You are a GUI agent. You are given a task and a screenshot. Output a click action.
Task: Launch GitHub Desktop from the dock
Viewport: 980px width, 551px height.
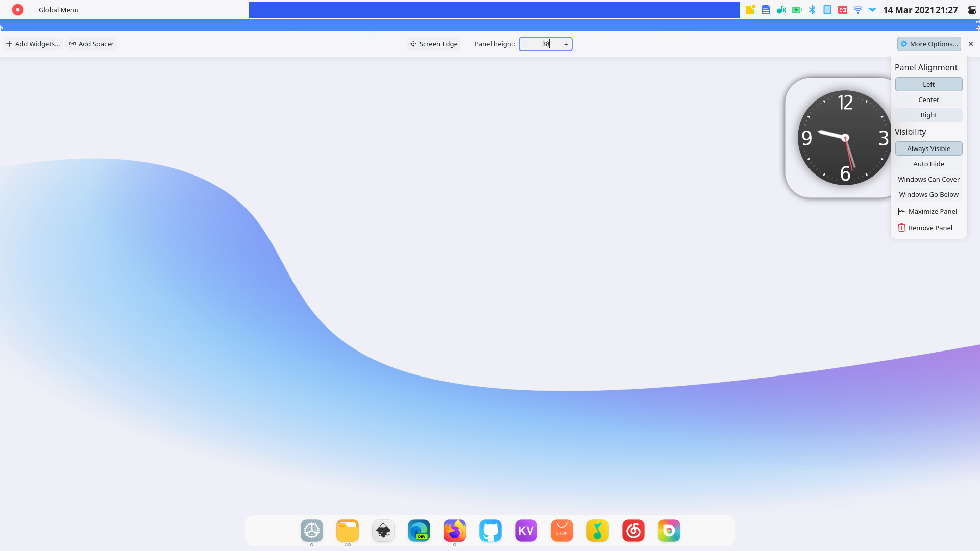pos(491,531)
